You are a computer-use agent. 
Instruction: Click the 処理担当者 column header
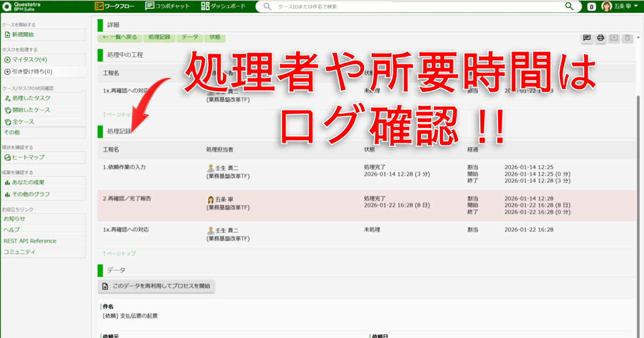(219, 149)
